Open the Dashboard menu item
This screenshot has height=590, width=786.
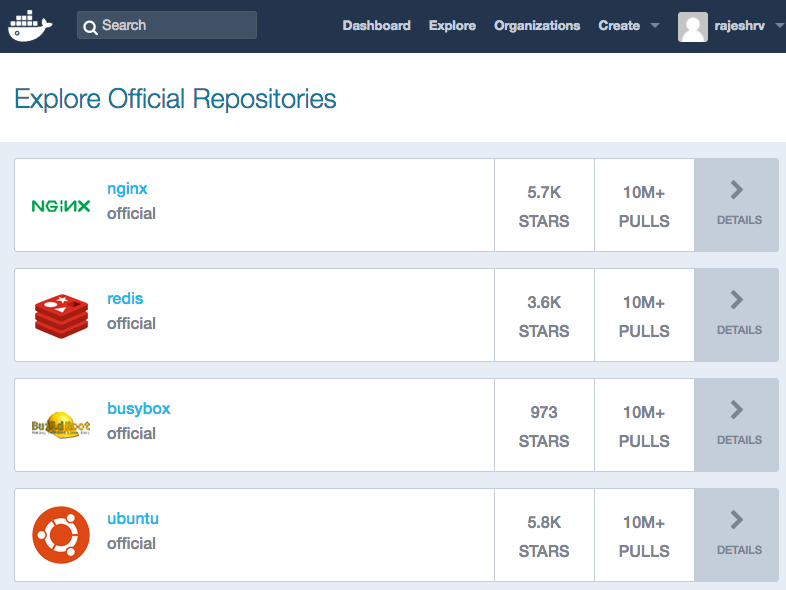point(376,26)
